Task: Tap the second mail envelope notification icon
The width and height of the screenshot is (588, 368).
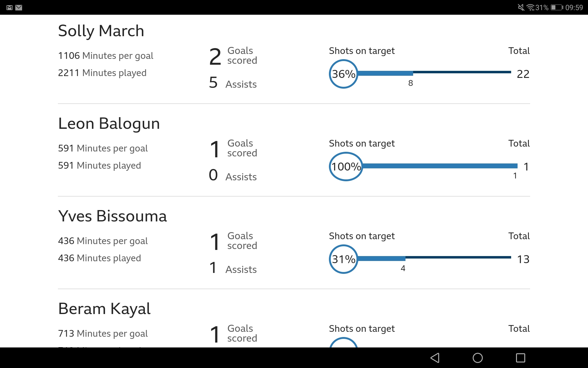Action: click(19, 7)
